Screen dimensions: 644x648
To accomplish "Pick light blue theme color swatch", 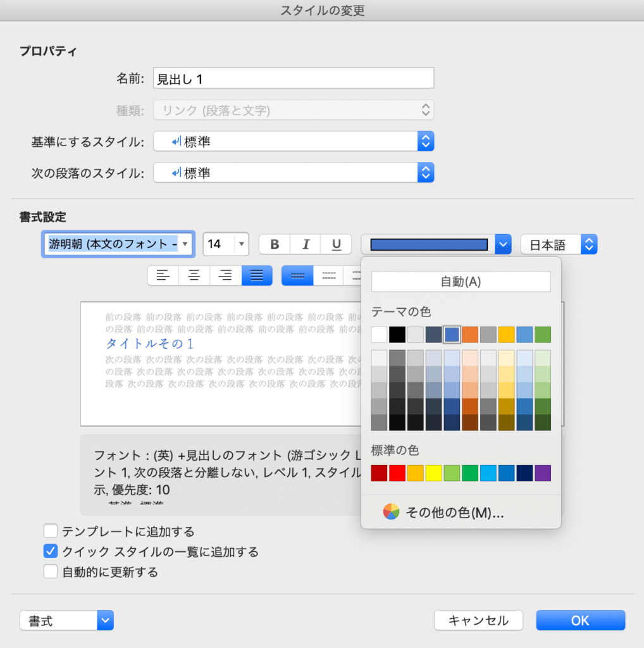I will point(524,334).
